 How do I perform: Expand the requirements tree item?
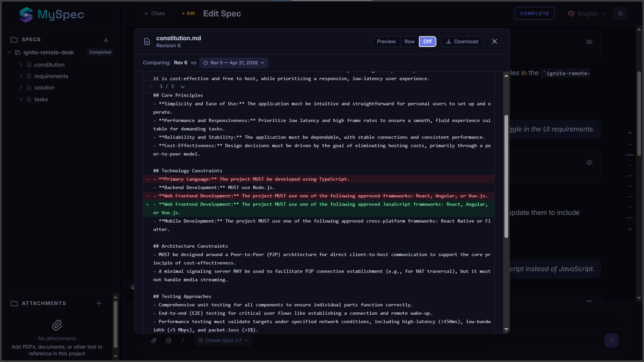coord(21,76)
